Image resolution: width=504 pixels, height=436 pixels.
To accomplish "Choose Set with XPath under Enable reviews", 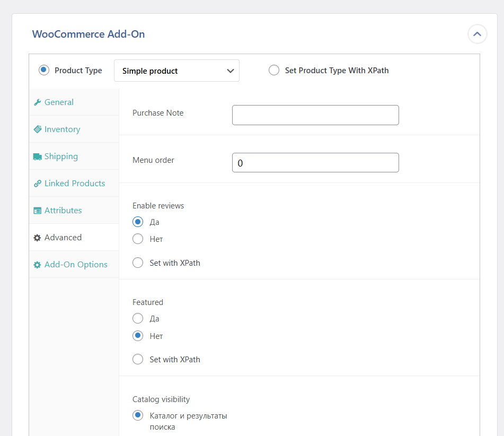I will click(138, 263).
